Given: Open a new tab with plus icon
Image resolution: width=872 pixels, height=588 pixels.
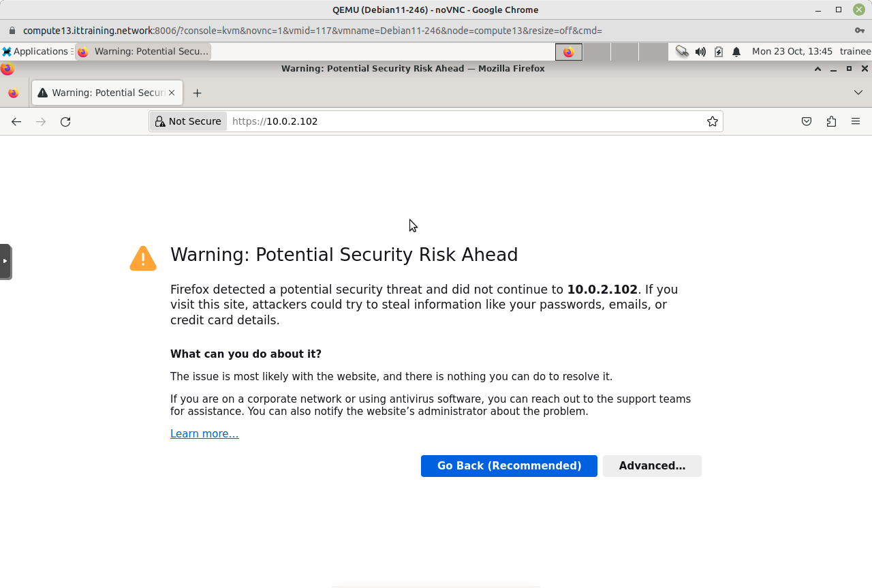Looking at the screenshot, I should pyautogui.click(x=197, y=93).
